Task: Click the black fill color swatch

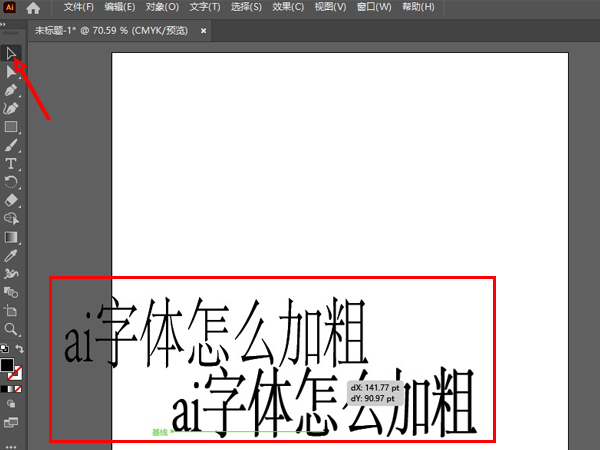Action: (7, 365)
